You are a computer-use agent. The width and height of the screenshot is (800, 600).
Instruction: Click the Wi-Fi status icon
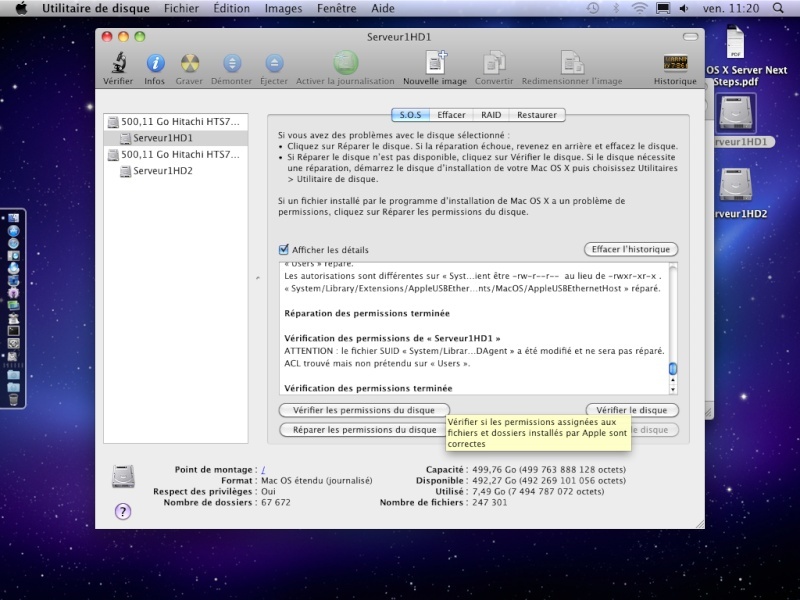(639, 8)
